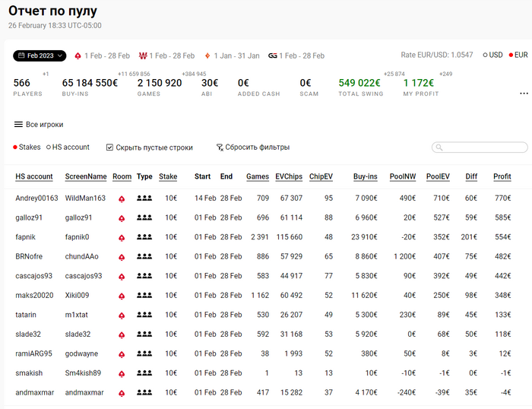Click room spade icon in fapnik row

(122, 238)
